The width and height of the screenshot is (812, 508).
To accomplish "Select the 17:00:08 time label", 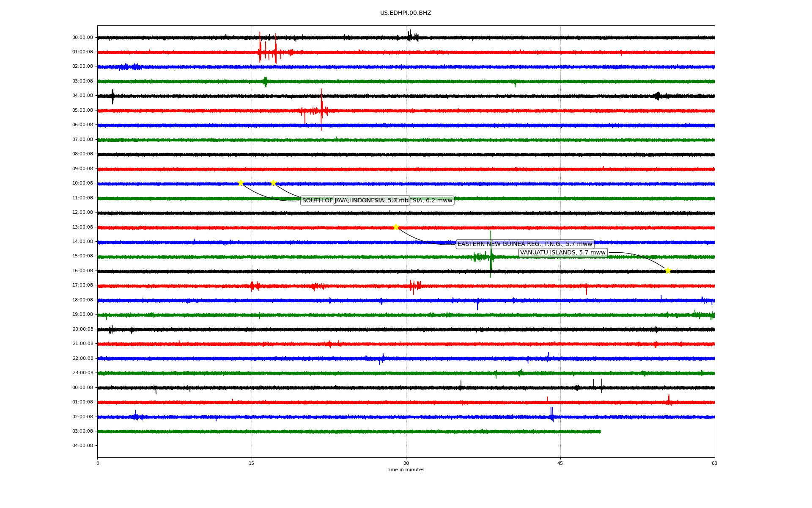I will click(82, 285).
